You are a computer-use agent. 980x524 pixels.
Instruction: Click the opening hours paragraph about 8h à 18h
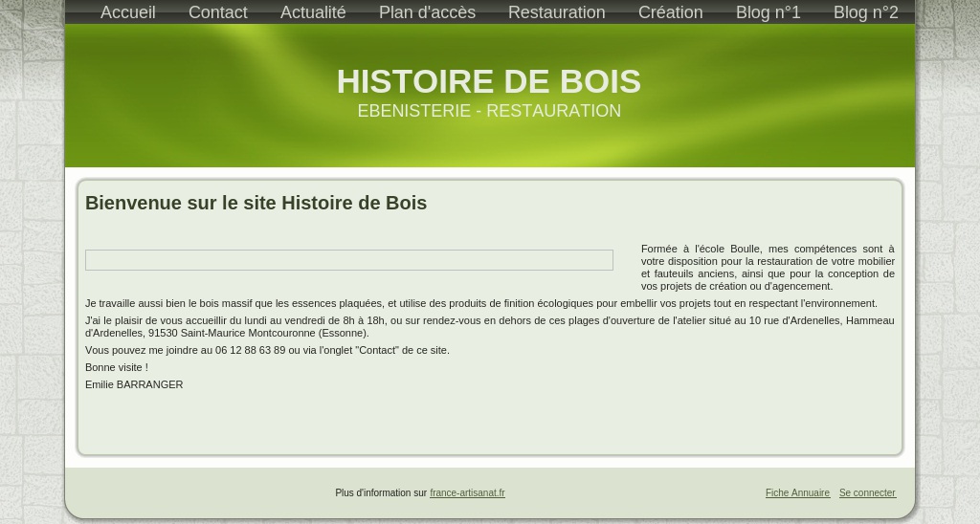489,327
